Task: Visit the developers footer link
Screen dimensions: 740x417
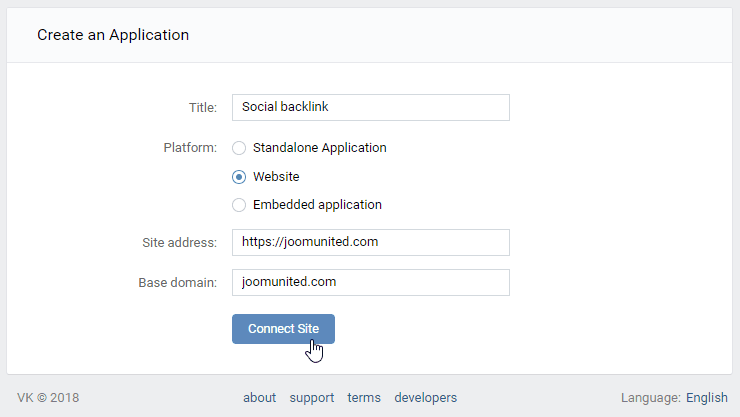Action: [x=426, y=397]
